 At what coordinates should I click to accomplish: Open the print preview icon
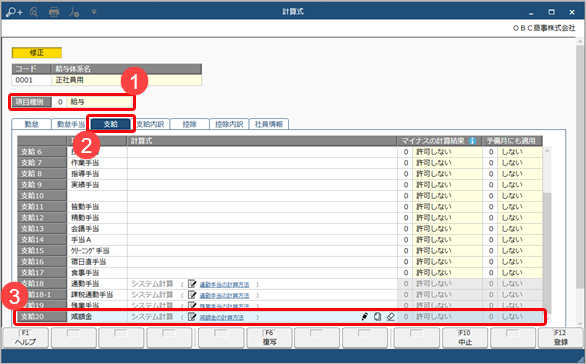click(34, 12)
